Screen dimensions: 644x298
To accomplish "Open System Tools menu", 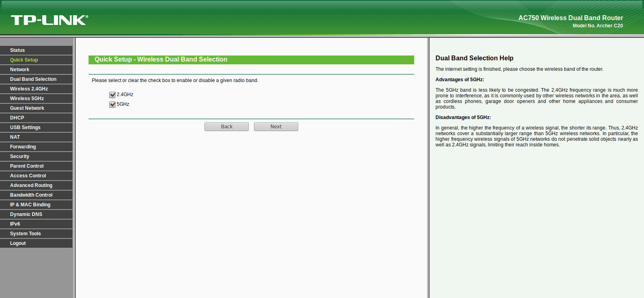I will (x=36, y=234).
